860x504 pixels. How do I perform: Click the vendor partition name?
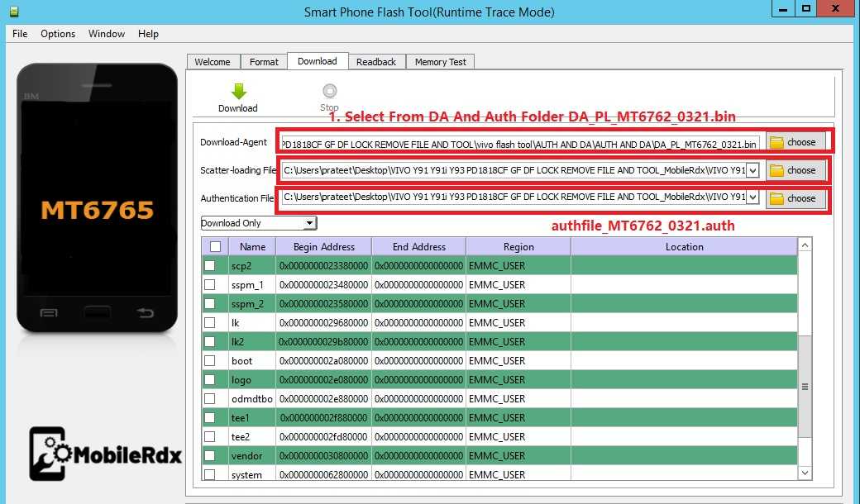[246, 456]
